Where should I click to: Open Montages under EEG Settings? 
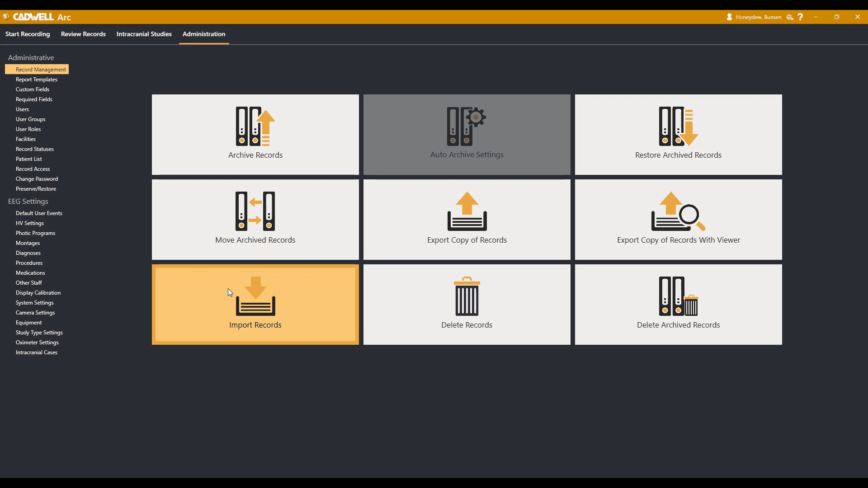pos(28,243)
